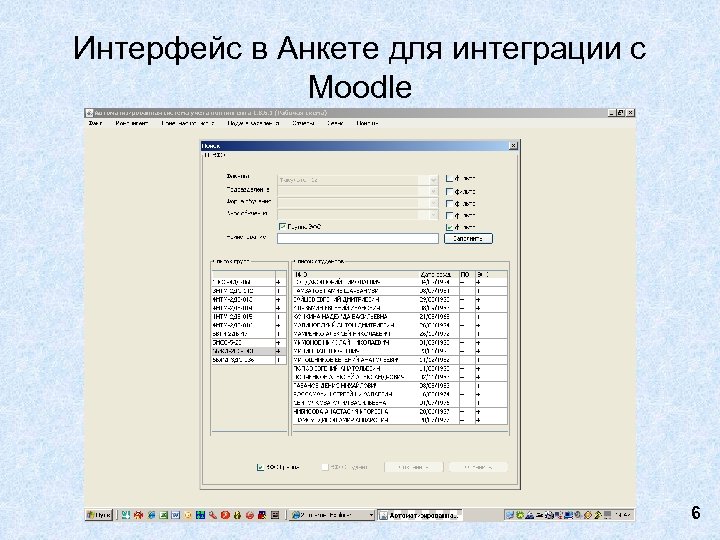Select the highlighted gray row in groups list
This screenshot has width=720, height=540.
coord(248,351)
